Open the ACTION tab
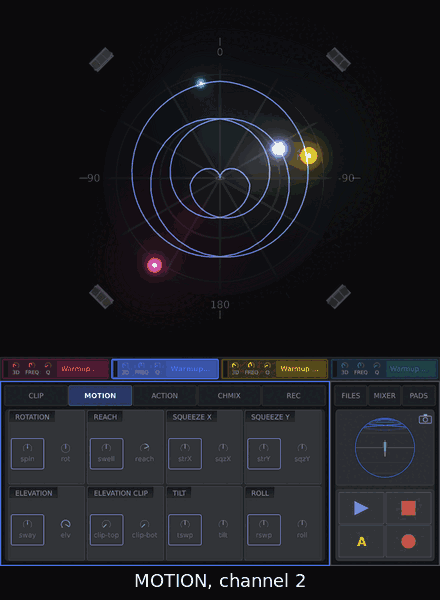The height and width of the screenshot is (600, 440). click(165, 396)
